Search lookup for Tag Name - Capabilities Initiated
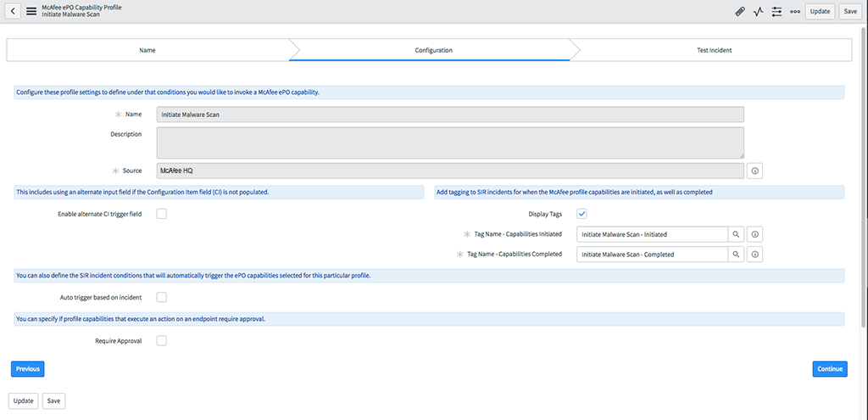 [736, 234]
